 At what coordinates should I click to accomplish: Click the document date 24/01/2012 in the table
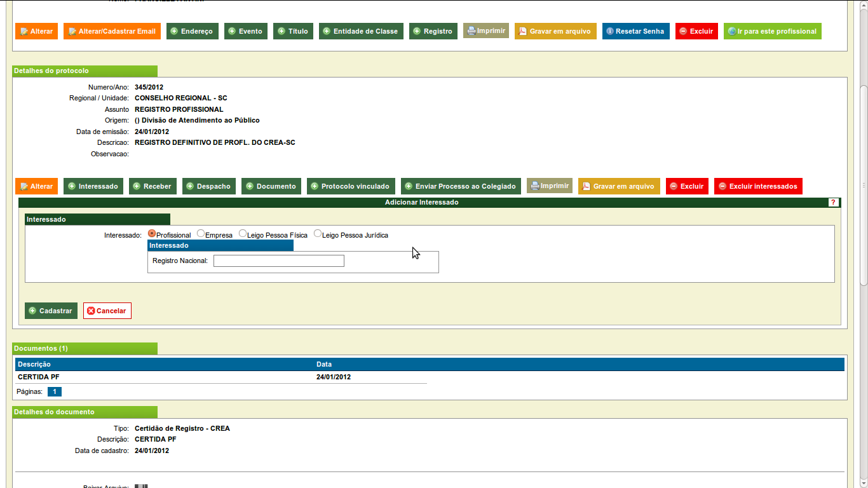(334, 377)
